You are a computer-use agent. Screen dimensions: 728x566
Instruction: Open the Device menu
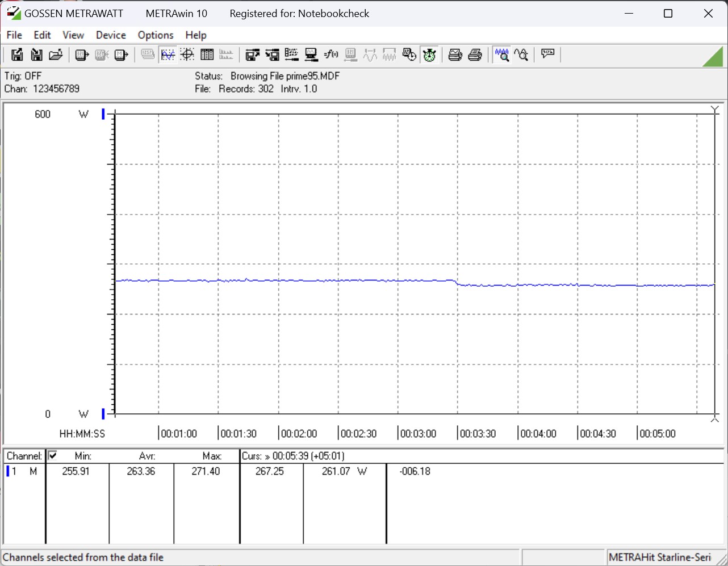(111, 35)
